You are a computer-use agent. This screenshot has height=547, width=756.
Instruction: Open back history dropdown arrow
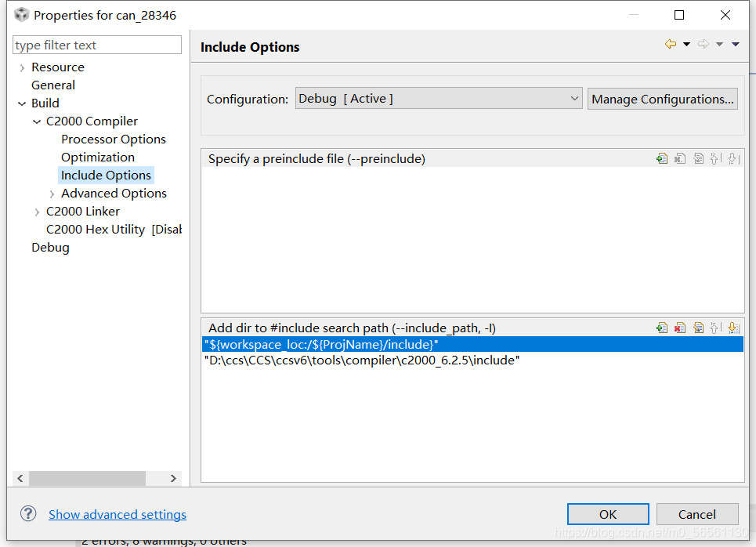tap(686, 44)
